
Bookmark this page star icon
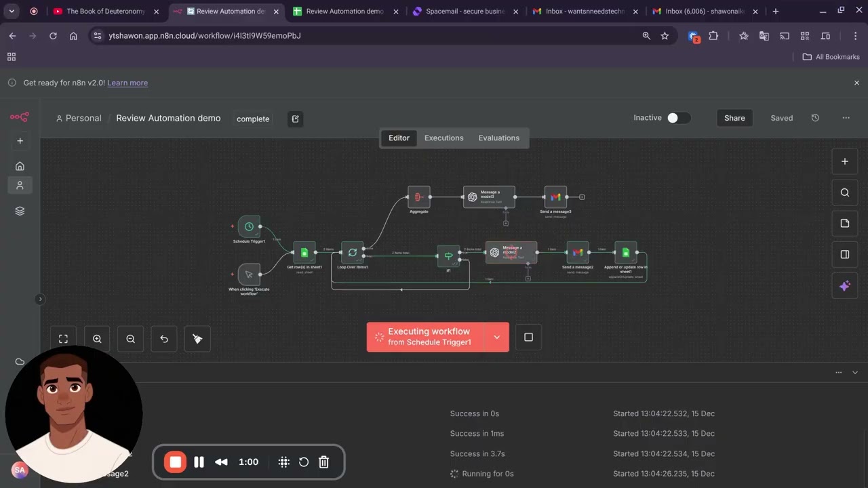click(665, 36)
